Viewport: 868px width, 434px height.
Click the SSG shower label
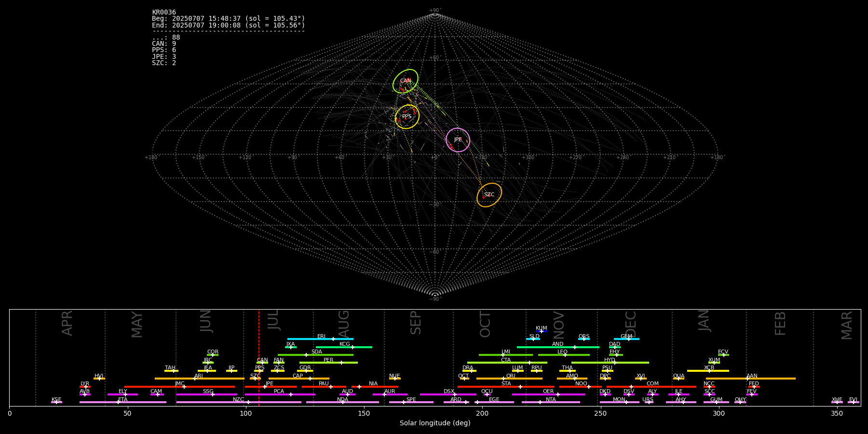tap(208, 392)
